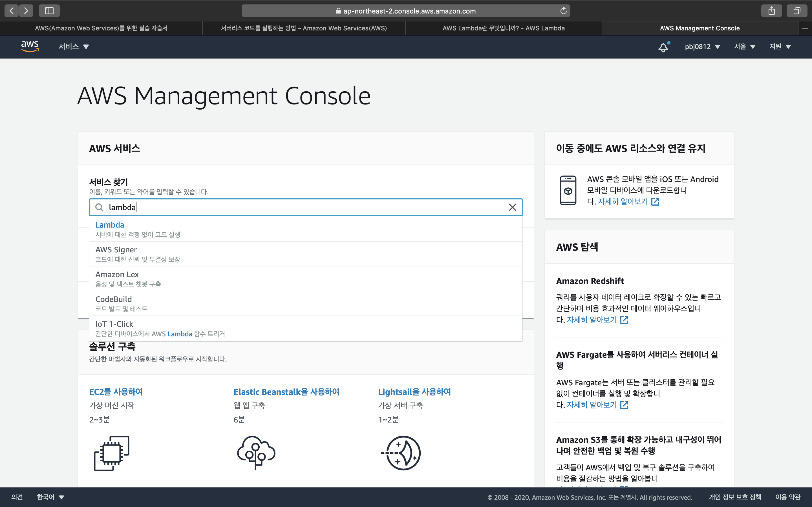
Task: Click the Lightsail compass icon
Action: pyautogui.click(x=401, y=453)
